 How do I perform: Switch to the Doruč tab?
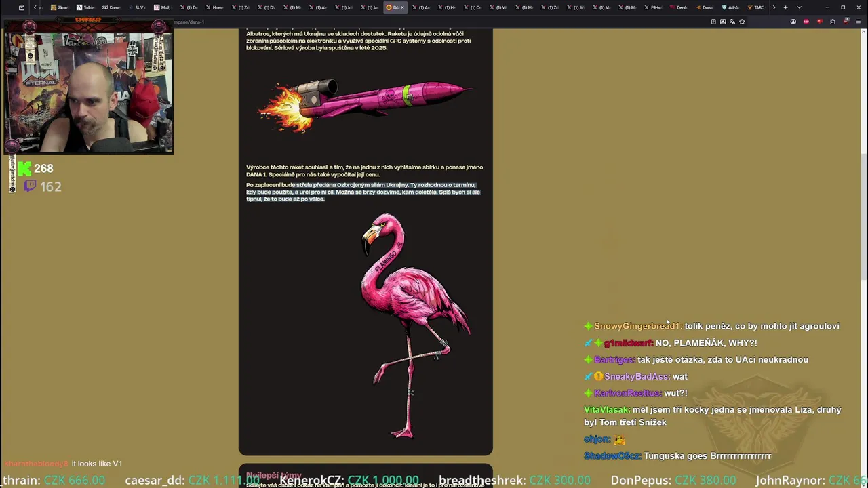pos(705,7)
